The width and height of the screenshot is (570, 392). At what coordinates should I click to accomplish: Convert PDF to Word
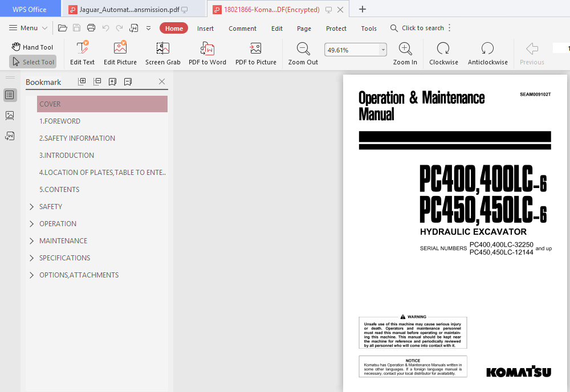(x=207, y=54)
